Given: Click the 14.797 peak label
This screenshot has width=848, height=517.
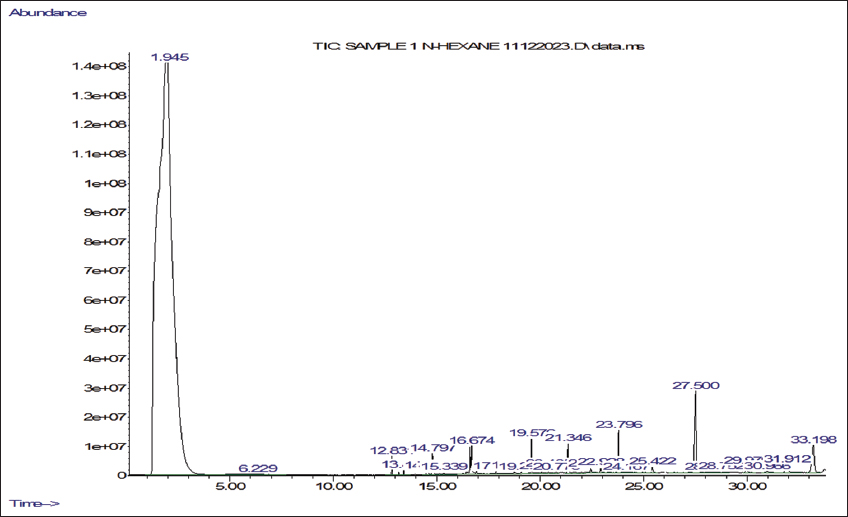Looking at the screenshot, I should pos(432,448).
